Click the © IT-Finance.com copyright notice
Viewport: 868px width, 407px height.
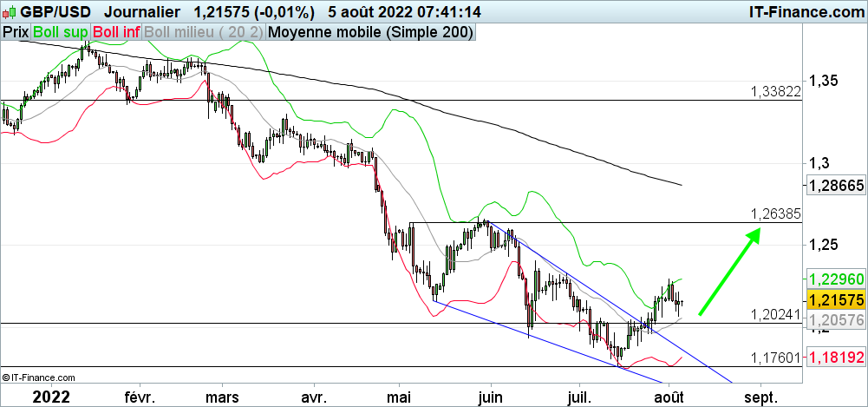[39, 377]
